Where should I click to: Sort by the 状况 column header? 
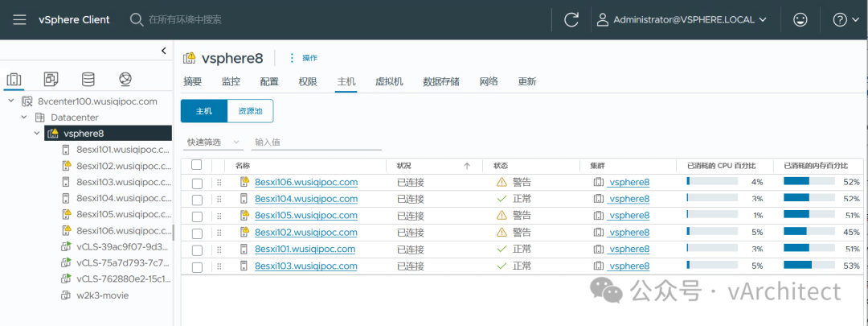tap(404, 165)
